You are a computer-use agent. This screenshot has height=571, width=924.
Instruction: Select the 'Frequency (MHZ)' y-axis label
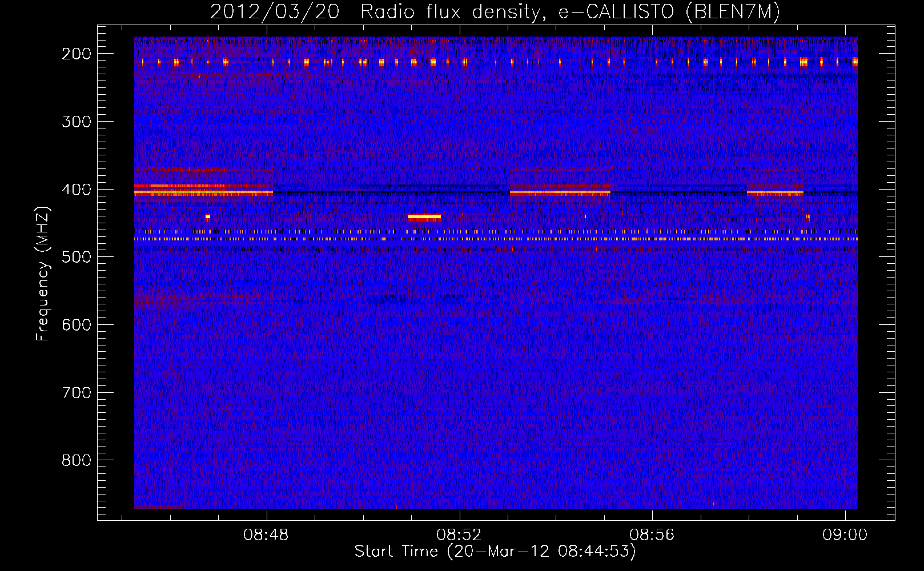tap(43, 274)
